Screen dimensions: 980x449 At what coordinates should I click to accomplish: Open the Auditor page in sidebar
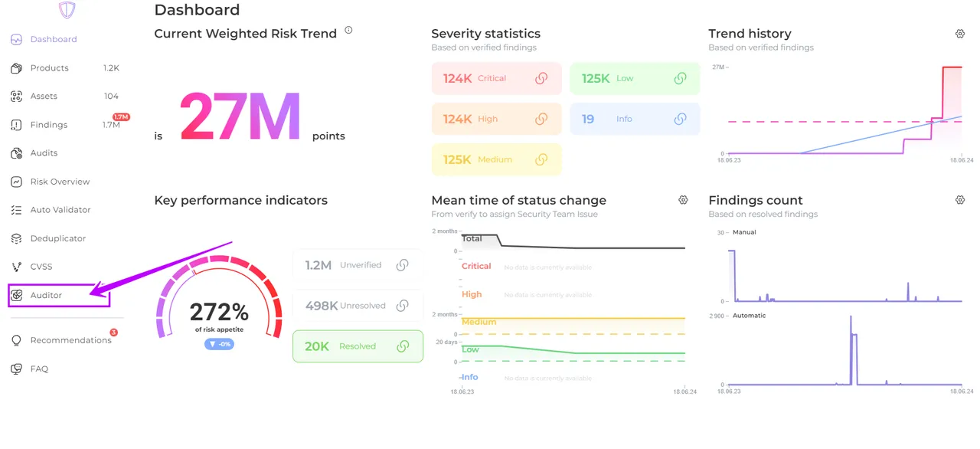point(47,295)
